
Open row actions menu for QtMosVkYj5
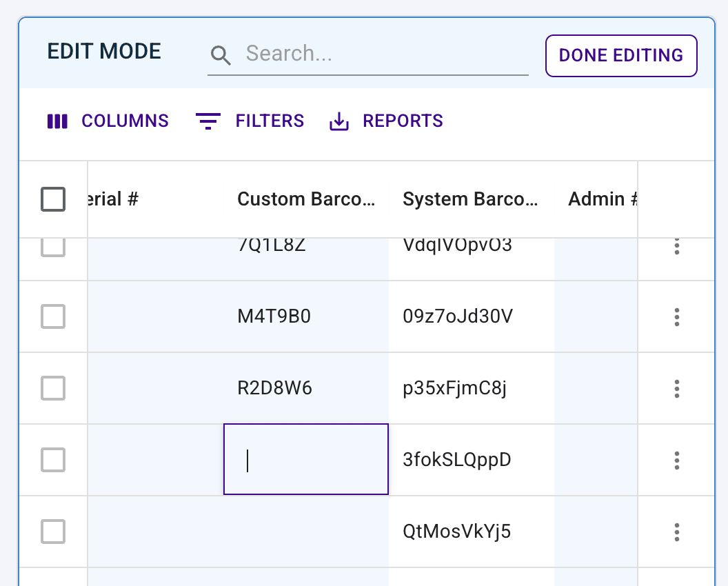tap(677, 532)
